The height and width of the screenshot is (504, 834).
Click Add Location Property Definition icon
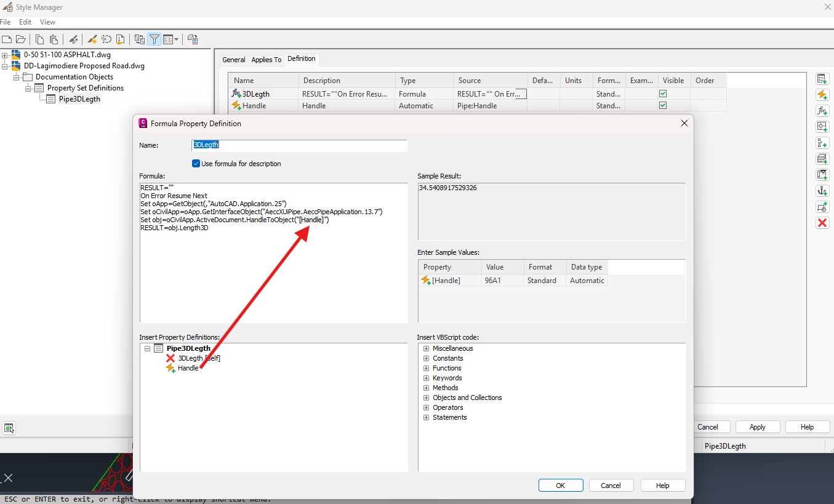pos(822,127)
